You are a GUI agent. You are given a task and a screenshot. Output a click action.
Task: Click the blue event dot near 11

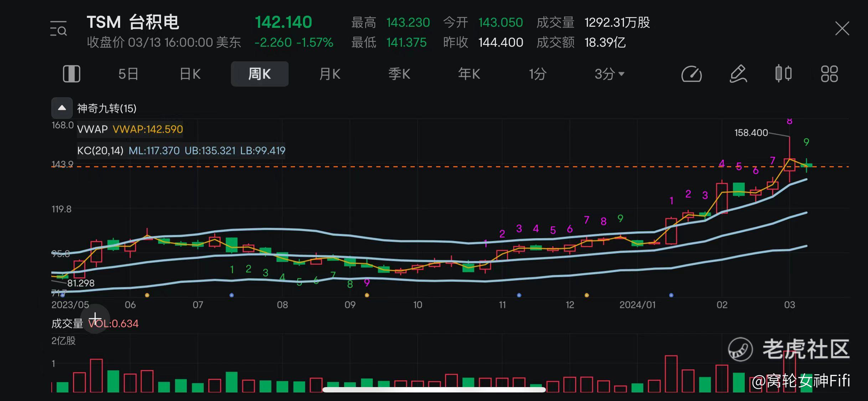[x=519, y=295]
